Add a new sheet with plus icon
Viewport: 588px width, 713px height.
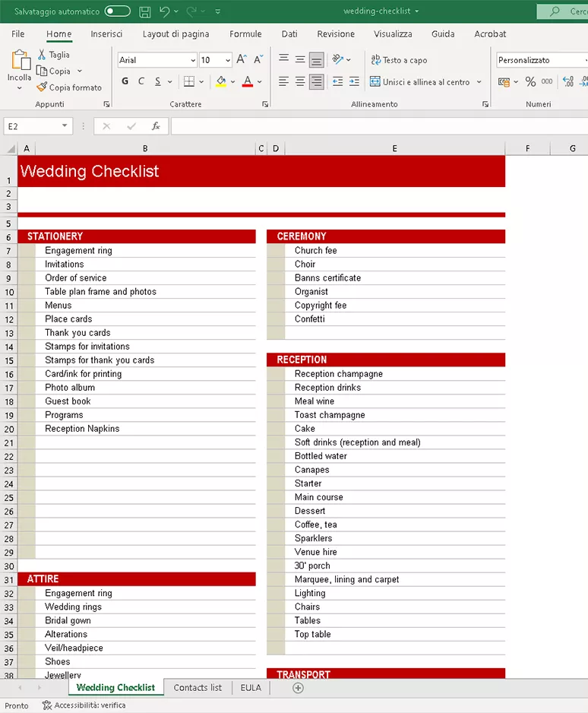pyautogui.click(x=298, y=688)
